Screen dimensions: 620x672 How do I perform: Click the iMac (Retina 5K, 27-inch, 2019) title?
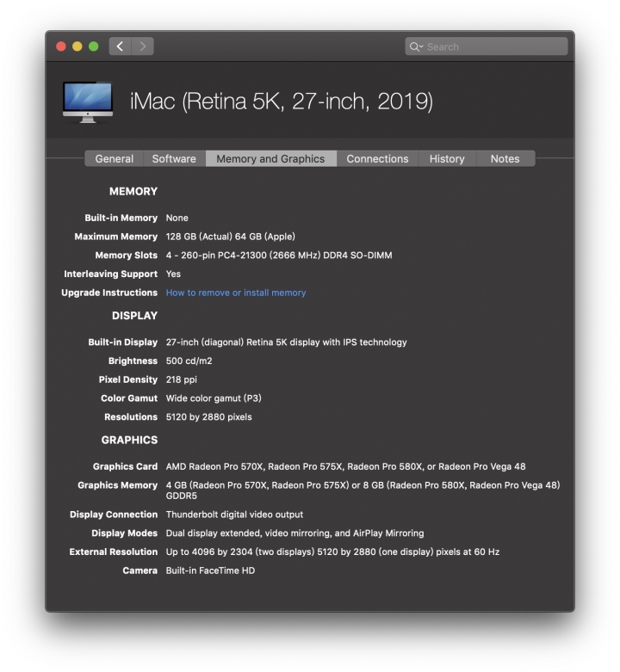point(282,102)
